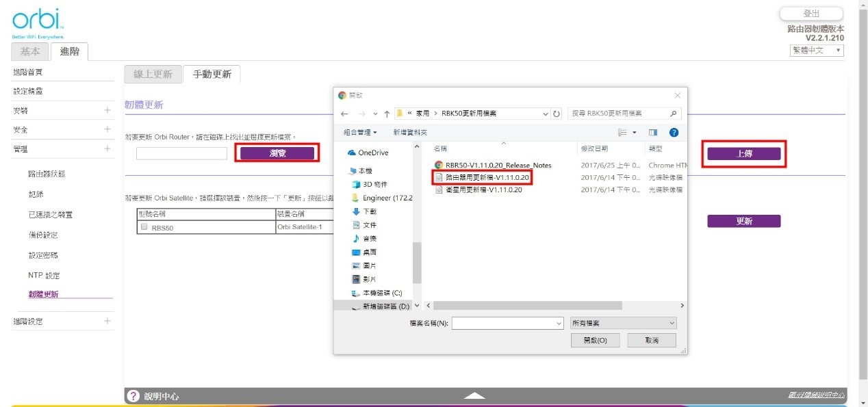
Task: Expand the 安裝 sidebar section
Action: click(x=107, y=110)
